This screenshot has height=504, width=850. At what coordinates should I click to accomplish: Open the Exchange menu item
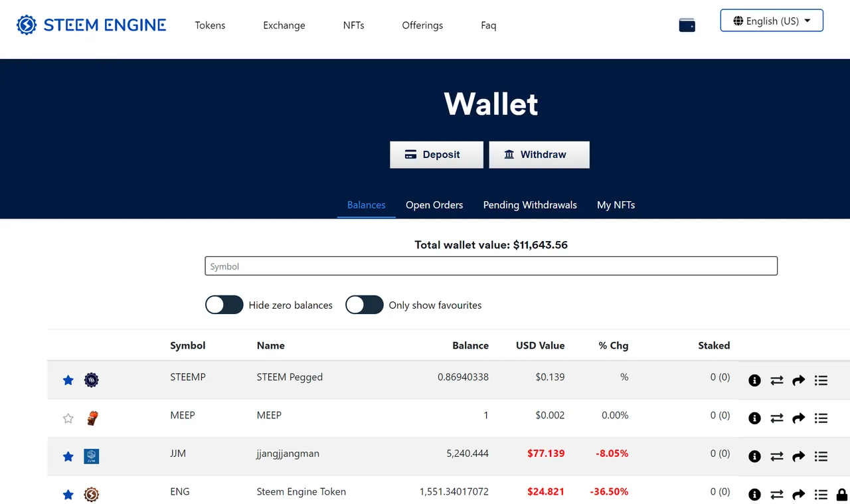284,25
